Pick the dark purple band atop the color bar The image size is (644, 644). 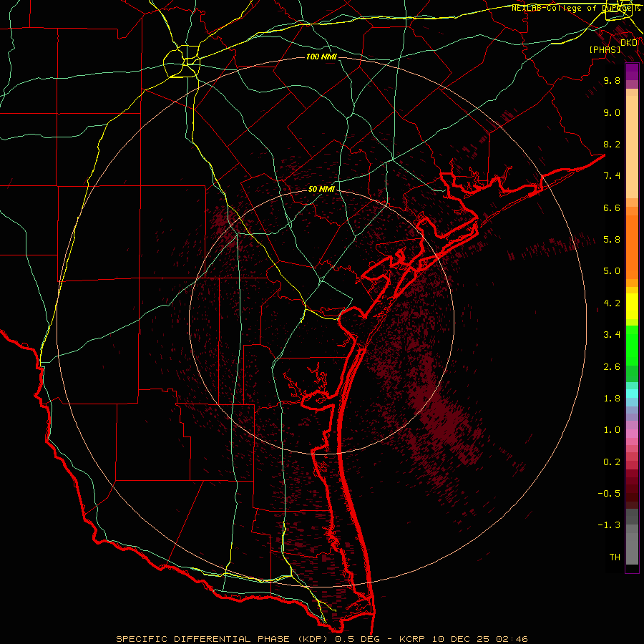632,72
